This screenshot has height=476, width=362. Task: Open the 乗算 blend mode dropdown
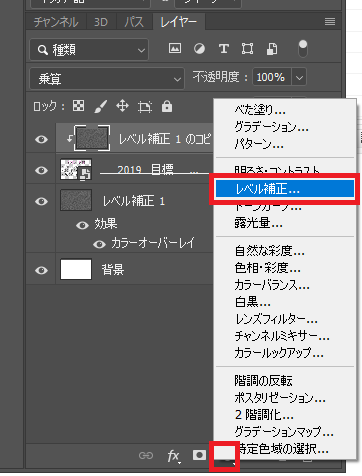107,79
